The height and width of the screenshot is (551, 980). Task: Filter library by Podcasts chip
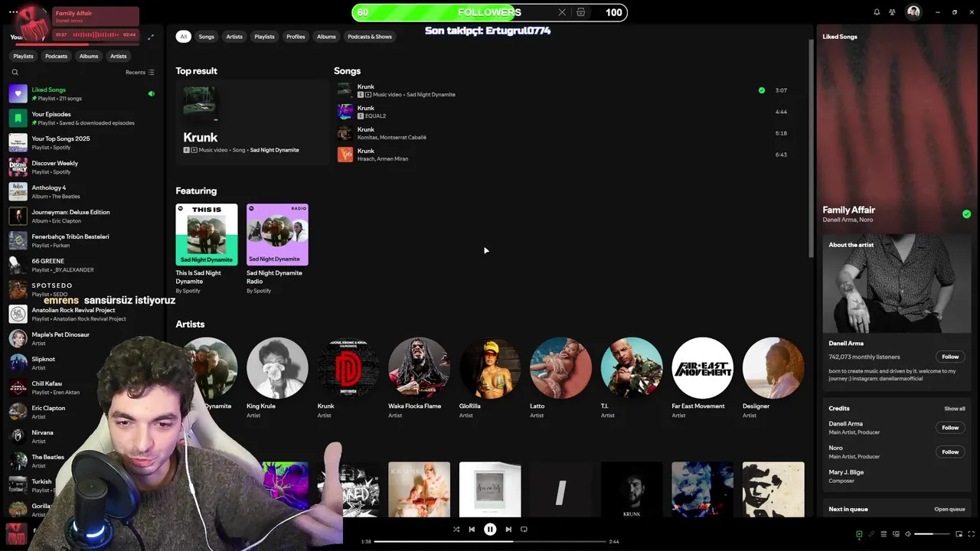[56, 56]
